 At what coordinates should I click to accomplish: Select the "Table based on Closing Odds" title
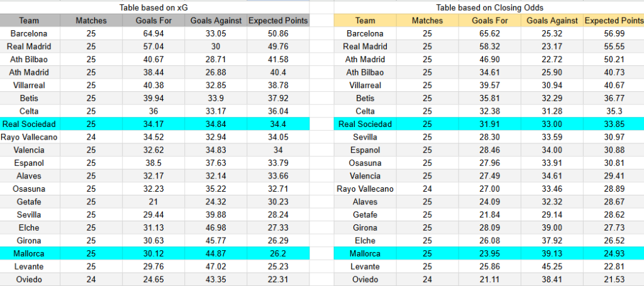tap(489, 8)
